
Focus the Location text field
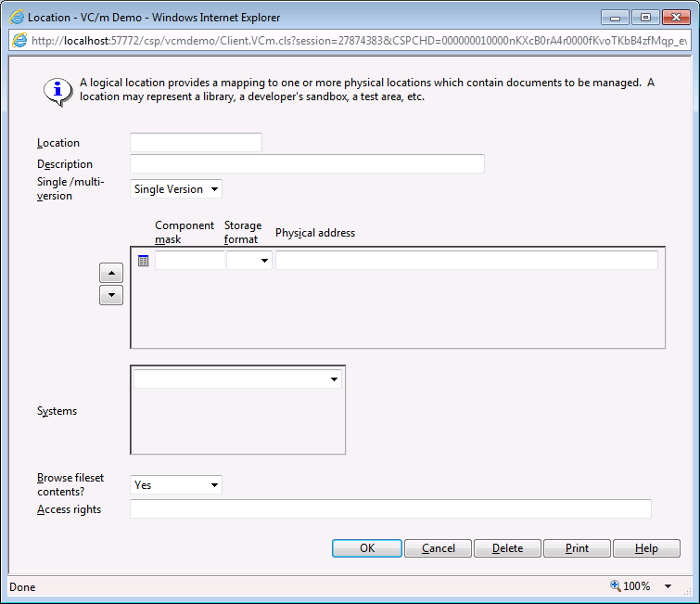[196, 143]
